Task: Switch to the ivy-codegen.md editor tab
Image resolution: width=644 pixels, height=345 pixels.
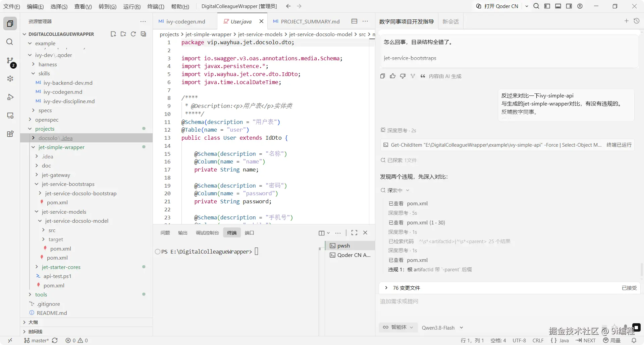Action: pos(185,21)
